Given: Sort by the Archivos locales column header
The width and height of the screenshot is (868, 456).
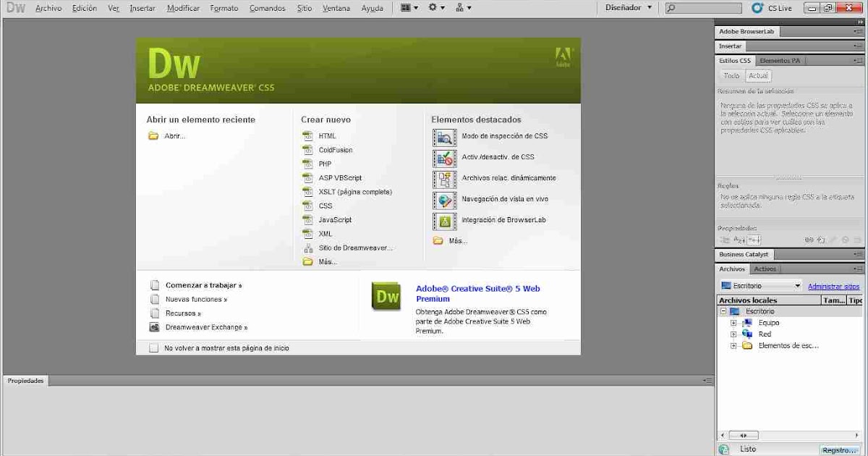Looking at the screenshot, I should 770,300.
